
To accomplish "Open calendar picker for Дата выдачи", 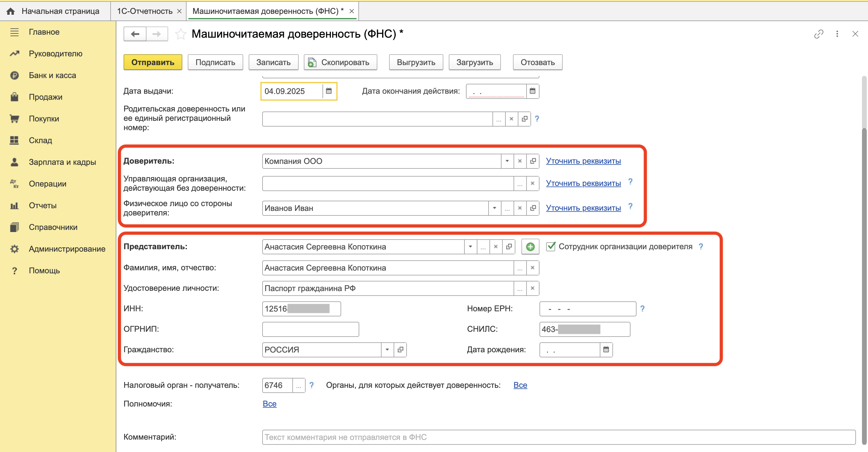I will point(329,91).
